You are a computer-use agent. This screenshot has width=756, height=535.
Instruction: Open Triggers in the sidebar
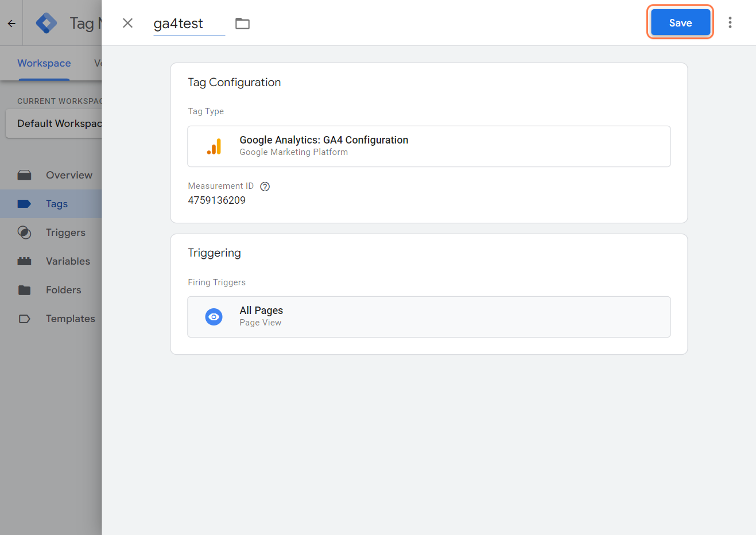click(51, 232)
